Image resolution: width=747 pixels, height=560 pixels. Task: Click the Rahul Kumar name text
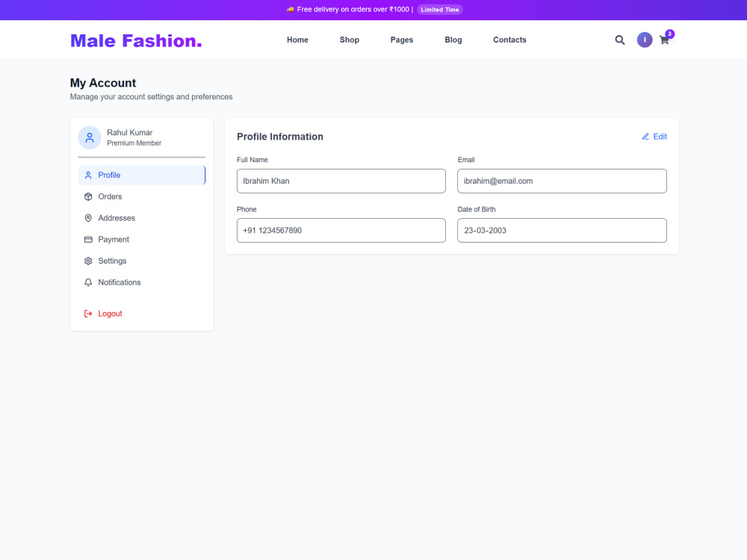[129, 133]
